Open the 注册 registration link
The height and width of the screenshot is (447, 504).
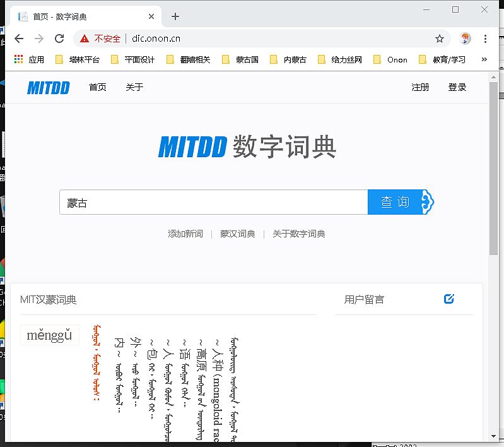(420, 87)
